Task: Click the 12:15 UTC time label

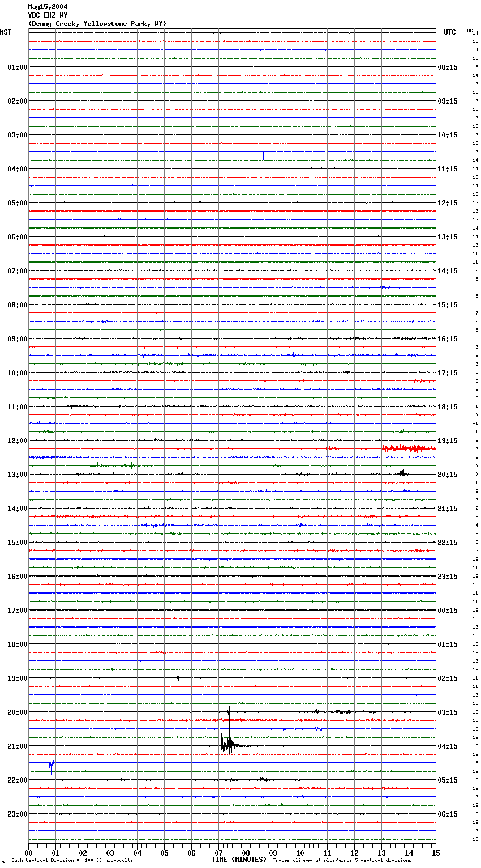Action: pyautogui.click(x=448, y=203)
